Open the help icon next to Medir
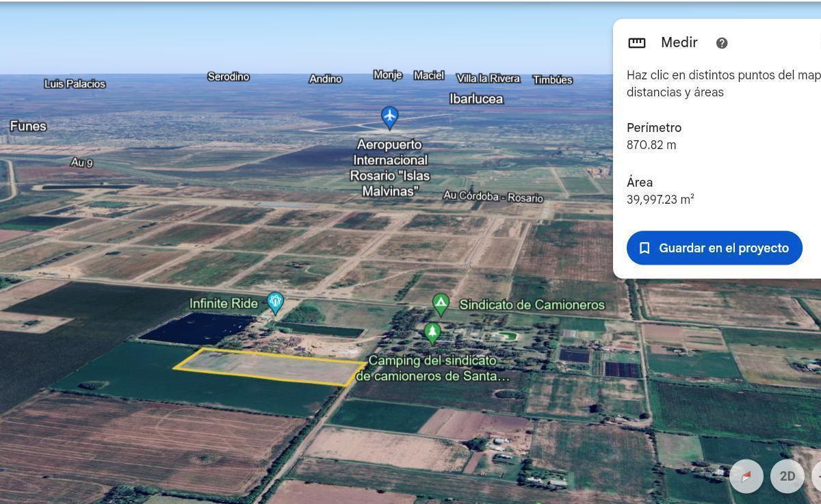Image resolution: width=821 pixels, height=504 pixels. (722, 43)
